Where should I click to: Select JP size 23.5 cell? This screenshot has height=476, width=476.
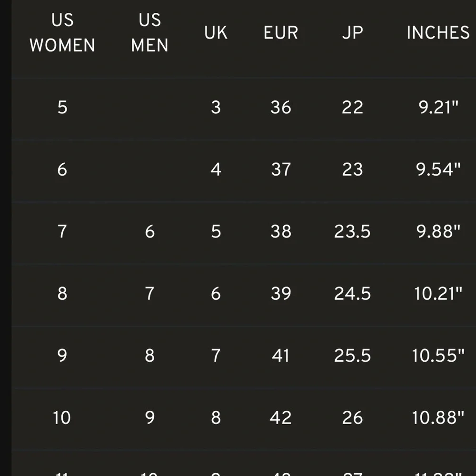tap(352, 232)
